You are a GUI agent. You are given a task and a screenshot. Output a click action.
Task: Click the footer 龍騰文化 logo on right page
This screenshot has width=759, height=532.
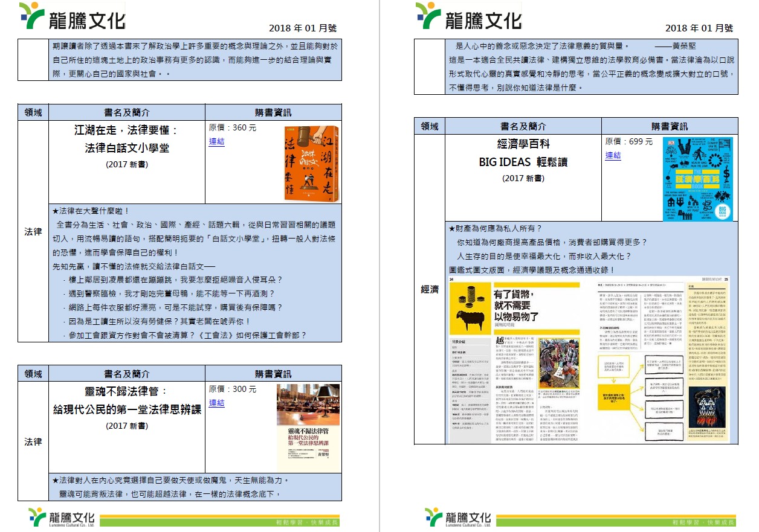point(459,518)
